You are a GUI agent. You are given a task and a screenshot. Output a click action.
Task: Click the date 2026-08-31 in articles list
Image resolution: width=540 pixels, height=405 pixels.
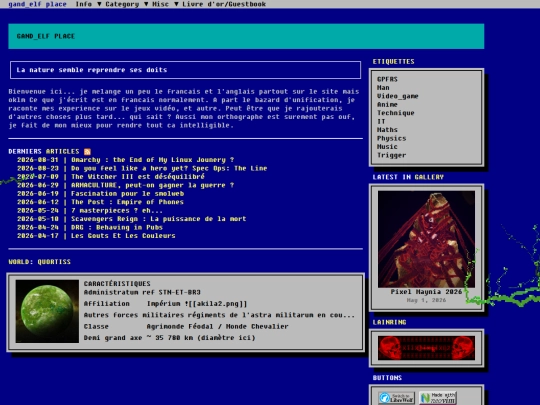pos(38,160)
